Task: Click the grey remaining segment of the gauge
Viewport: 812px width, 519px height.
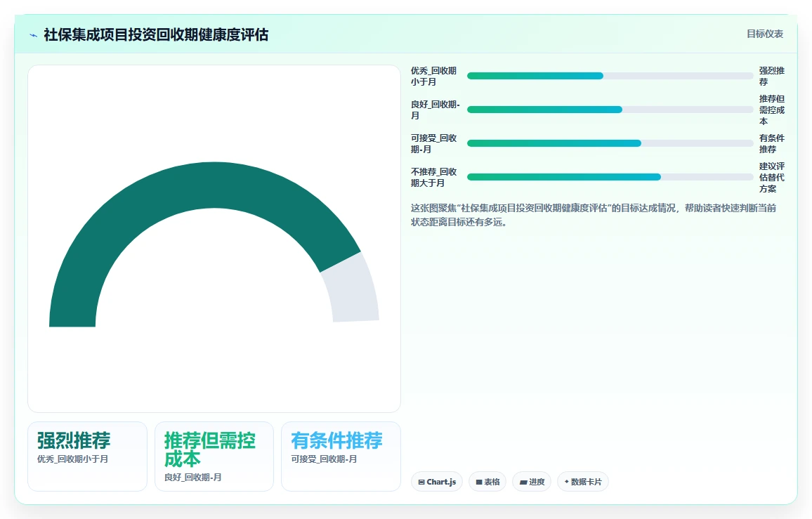Action: click(354, 290)
